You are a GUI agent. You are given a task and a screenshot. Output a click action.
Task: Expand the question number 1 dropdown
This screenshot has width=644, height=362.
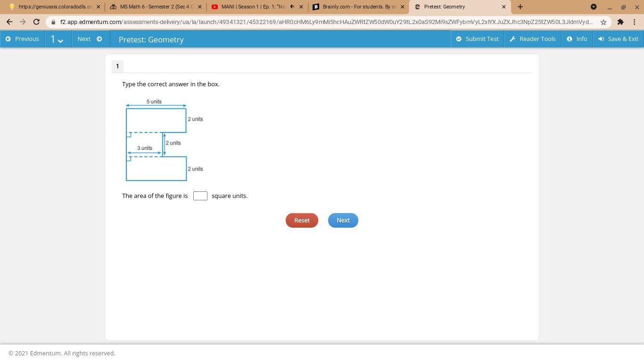click(57, 39)
